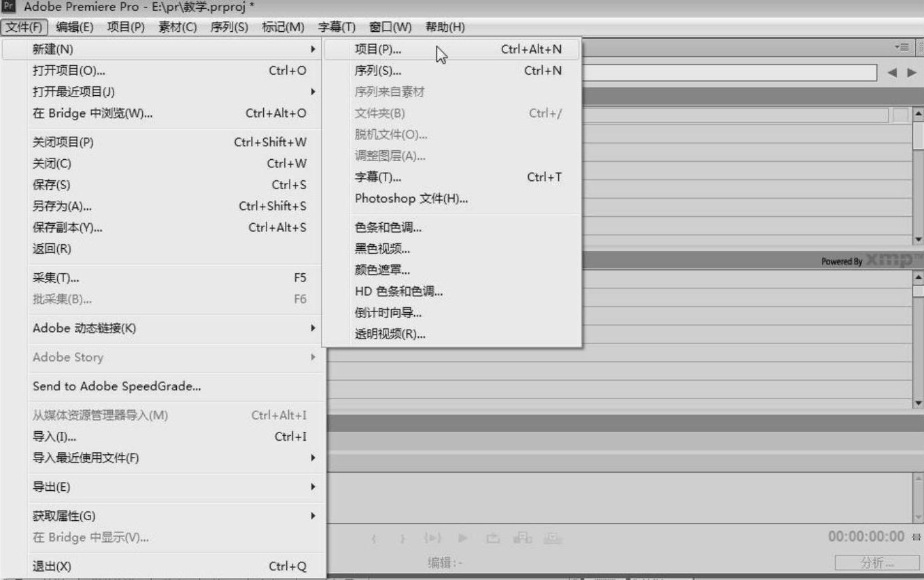Choose 采集(T)... menu entry

point(163,277)
